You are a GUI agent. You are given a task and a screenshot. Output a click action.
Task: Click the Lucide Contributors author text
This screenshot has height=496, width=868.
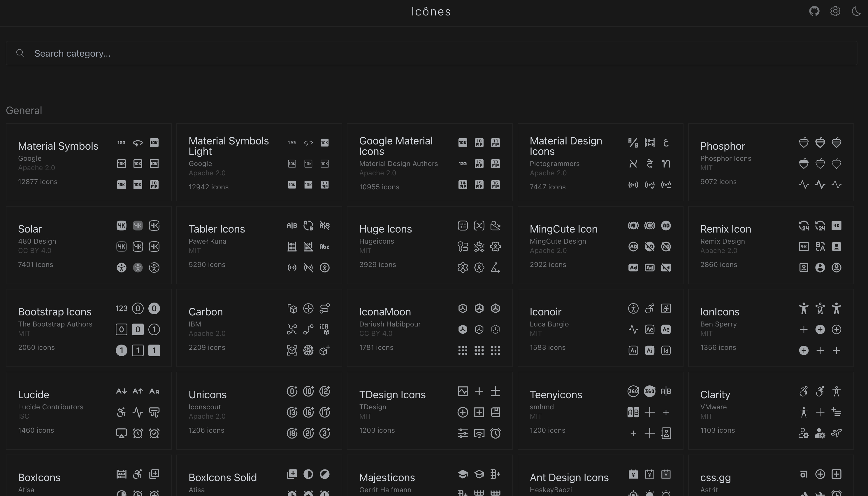pos(50,407)
